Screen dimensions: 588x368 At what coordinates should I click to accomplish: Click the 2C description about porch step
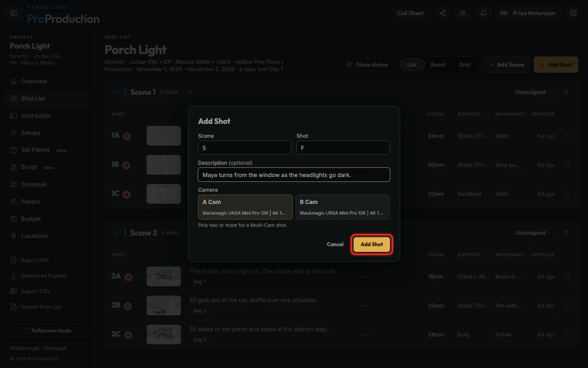[x=258, y=329]
